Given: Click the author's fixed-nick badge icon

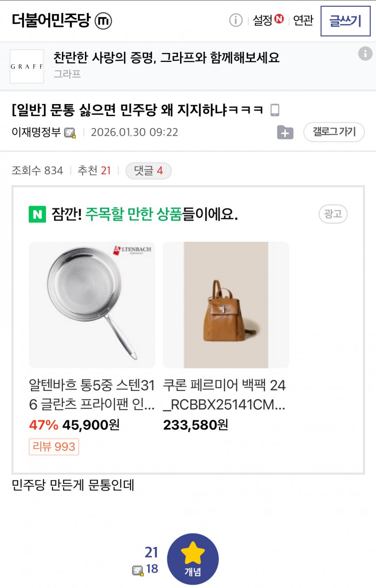Looking at the screenshot, I should coord(70,132).
